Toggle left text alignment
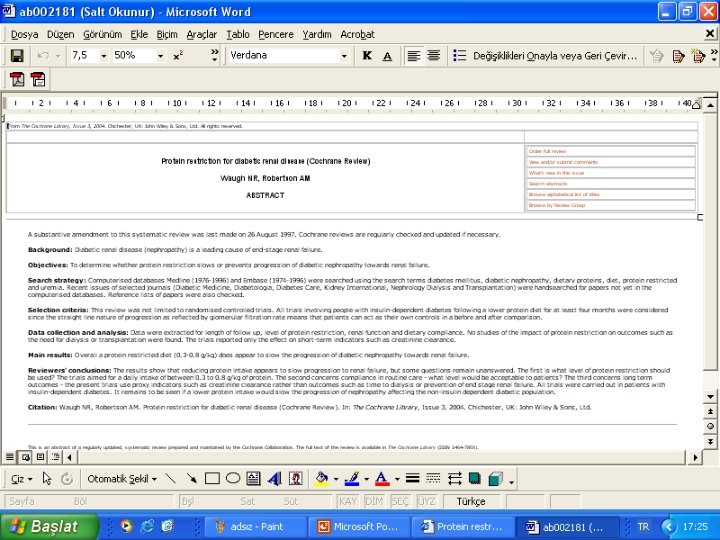The height and width of the screenshot is (540, 720). pyautogui.click(x=414, y=56)
